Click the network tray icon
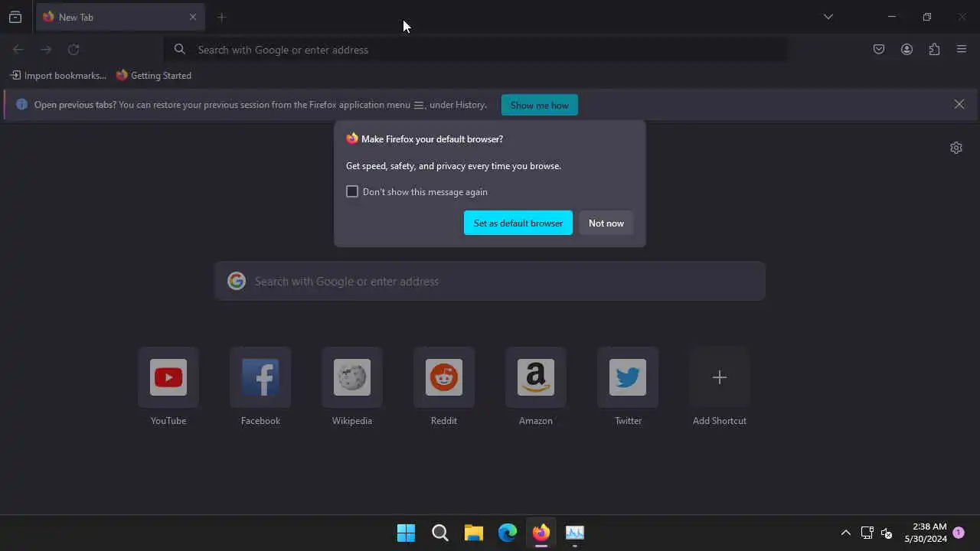This screenshot has width=980, height=551. pyautogui.click(x=867, y=533)
